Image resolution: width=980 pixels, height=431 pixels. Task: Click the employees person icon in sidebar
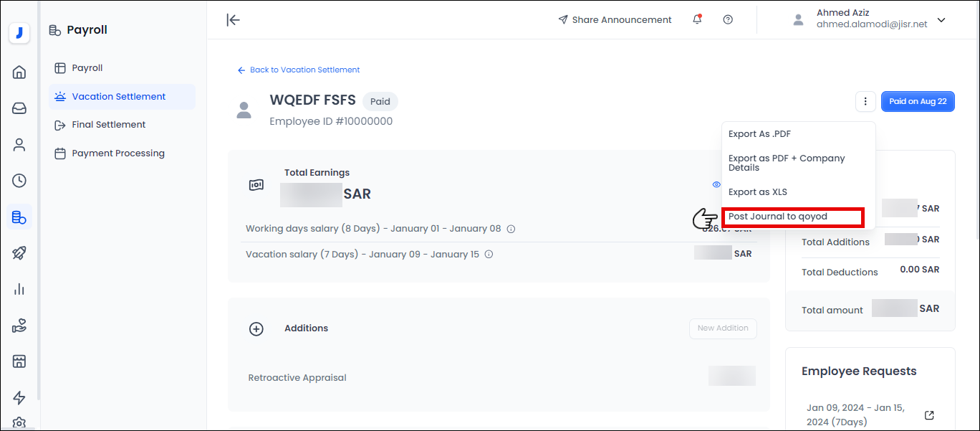tap(19, 145)
